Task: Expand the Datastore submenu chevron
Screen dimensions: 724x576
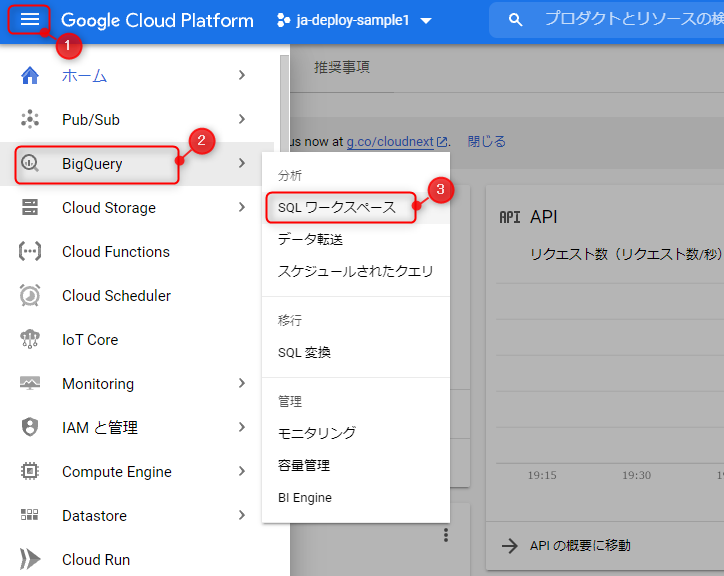Action: click(x=241, y=516)
